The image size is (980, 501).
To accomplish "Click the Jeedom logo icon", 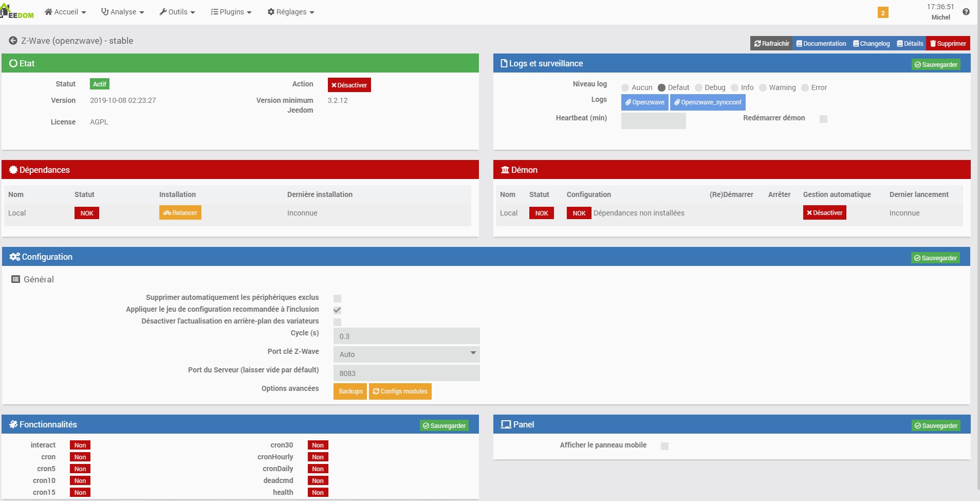I will (x=17, y=11).
